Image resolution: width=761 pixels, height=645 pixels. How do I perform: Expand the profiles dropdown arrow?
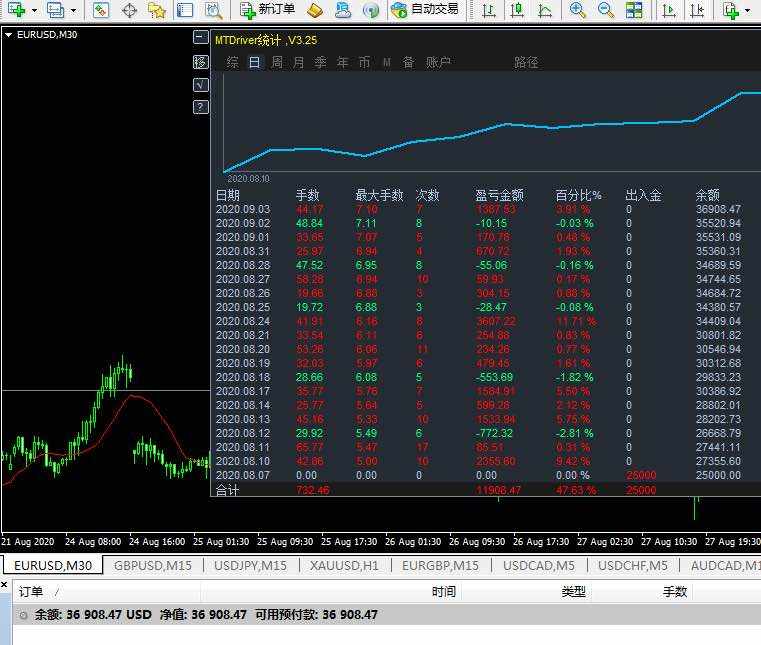point(73,10)
